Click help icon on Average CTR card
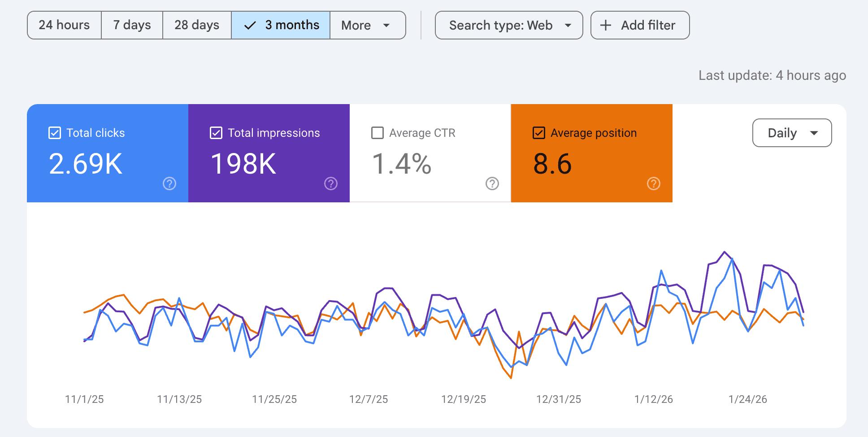This screenshot has width=868, height=437. tap(492, 184)
